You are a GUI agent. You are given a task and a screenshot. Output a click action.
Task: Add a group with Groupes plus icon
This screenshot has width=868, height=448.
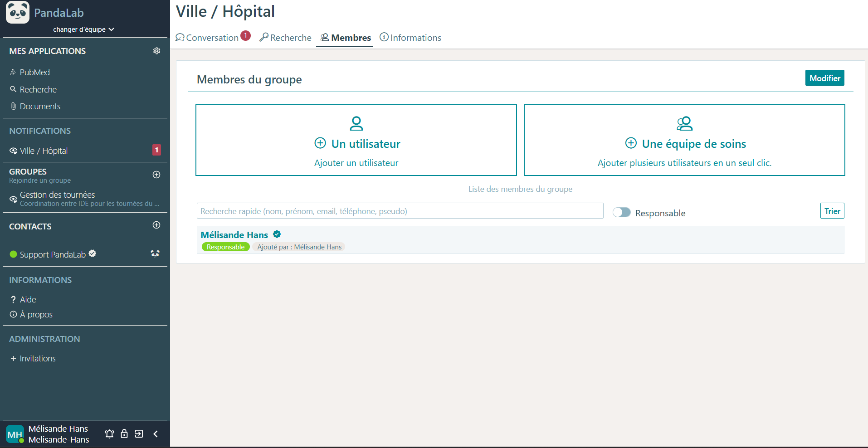coord(156,175)
